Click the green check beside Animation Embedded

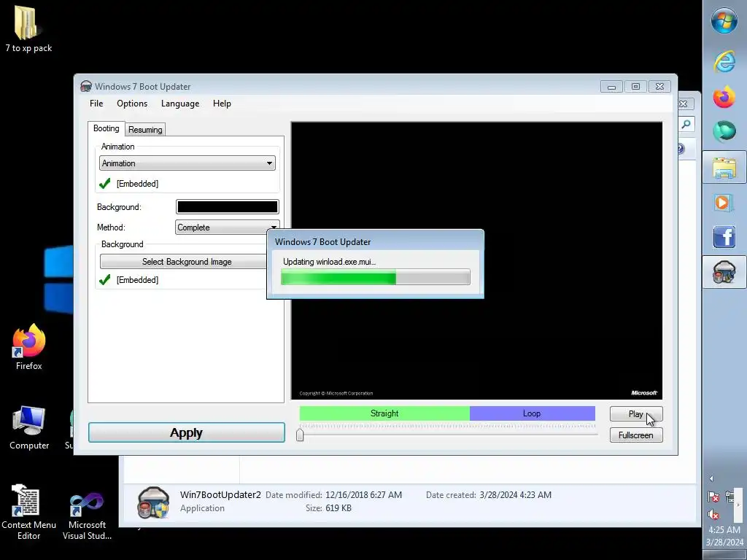[x=105, y=183]
